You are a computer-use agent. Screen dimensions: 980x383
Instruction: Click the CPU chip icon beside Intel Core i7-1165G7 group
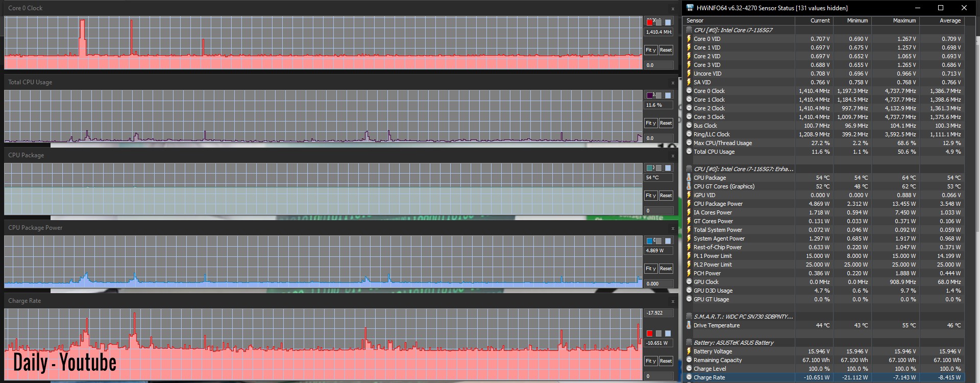[x=689, y=30]
